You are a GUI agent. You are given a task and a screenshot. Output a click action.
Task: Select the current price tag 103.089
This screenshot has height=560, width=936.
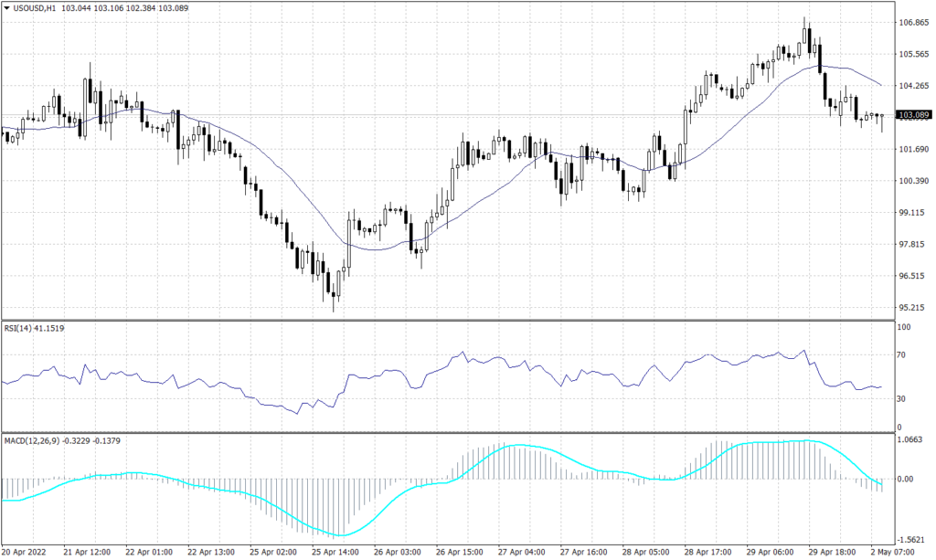(x=913, y=115)
